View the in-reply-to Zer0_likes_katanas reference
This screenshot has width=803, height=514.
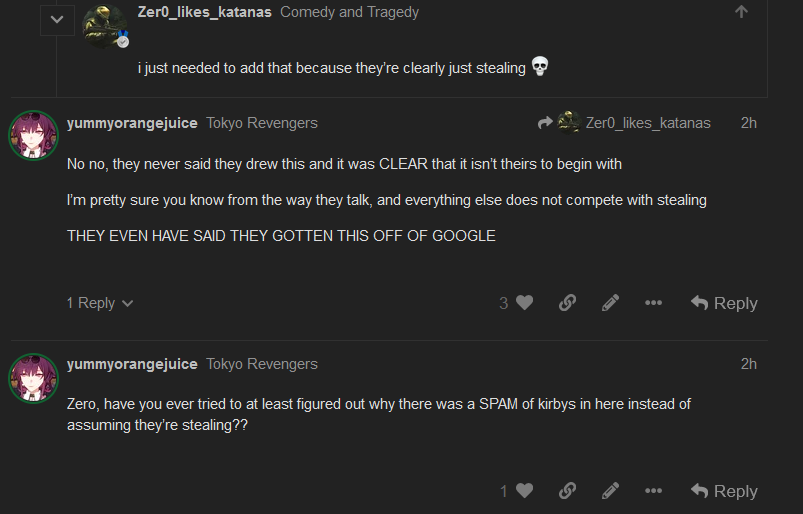tap(635, 123)
